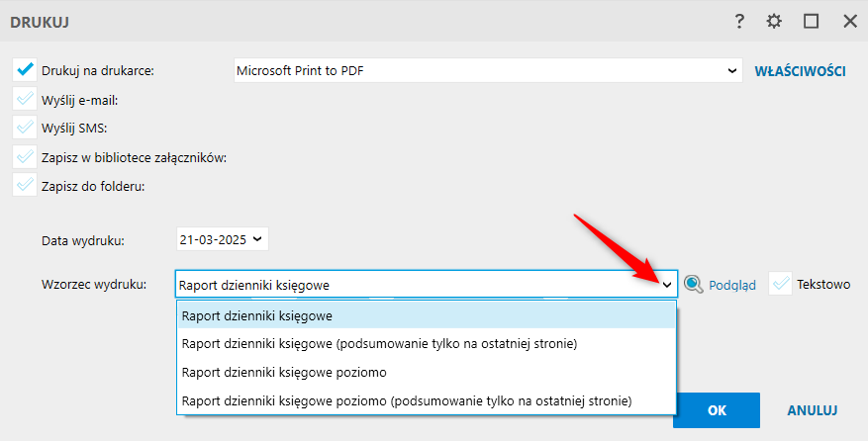Uncheck the Drukuj na drukarce checkbox

tap(25, 70)
